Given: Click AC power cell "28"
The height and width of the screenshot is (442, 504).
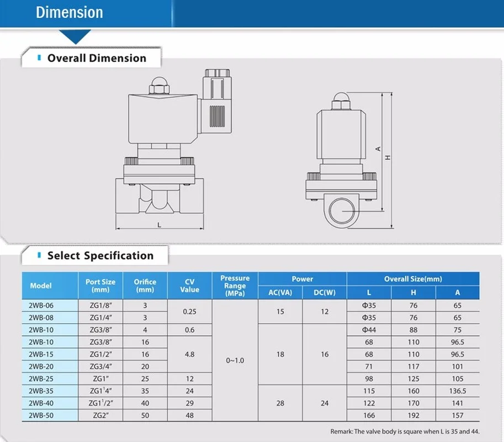Looking at the screenshot, I should pyautogui.click(x=280, y=403).
